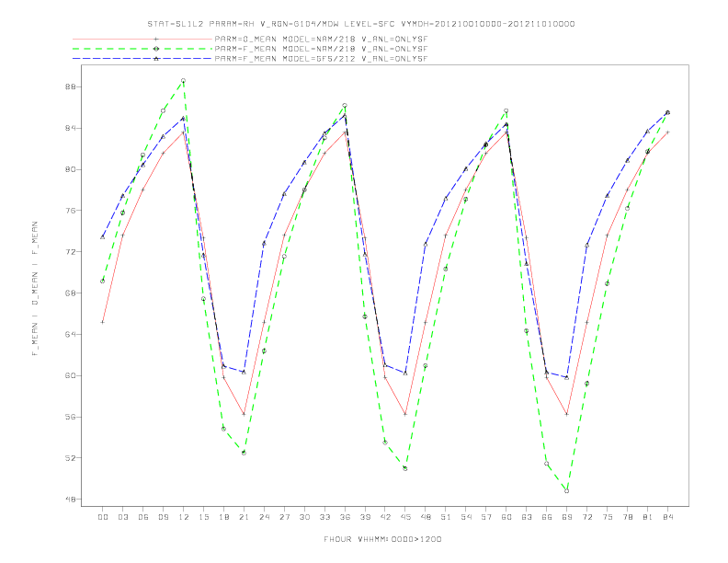Select legend entry PARM=O_MEAN MODEL=NAM/218
Viewport: 728px width, 563px height.
tap(321, 39)
